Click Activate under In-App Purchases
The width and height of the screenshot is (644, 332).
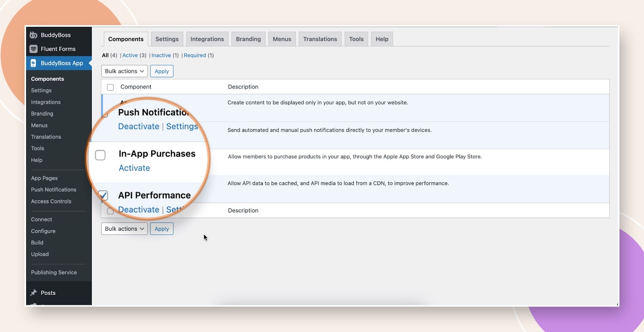coord(134,168)
